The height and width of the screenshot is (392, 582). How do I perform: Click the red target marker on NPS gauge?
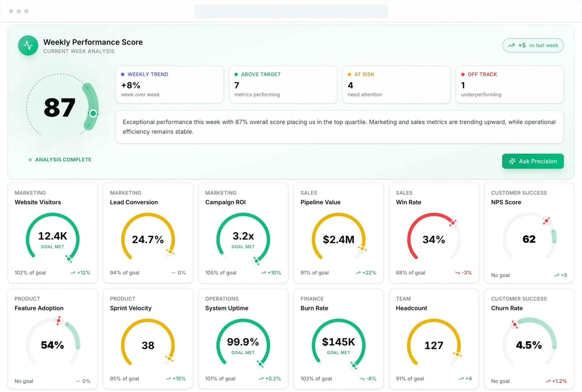click(546, 221)
